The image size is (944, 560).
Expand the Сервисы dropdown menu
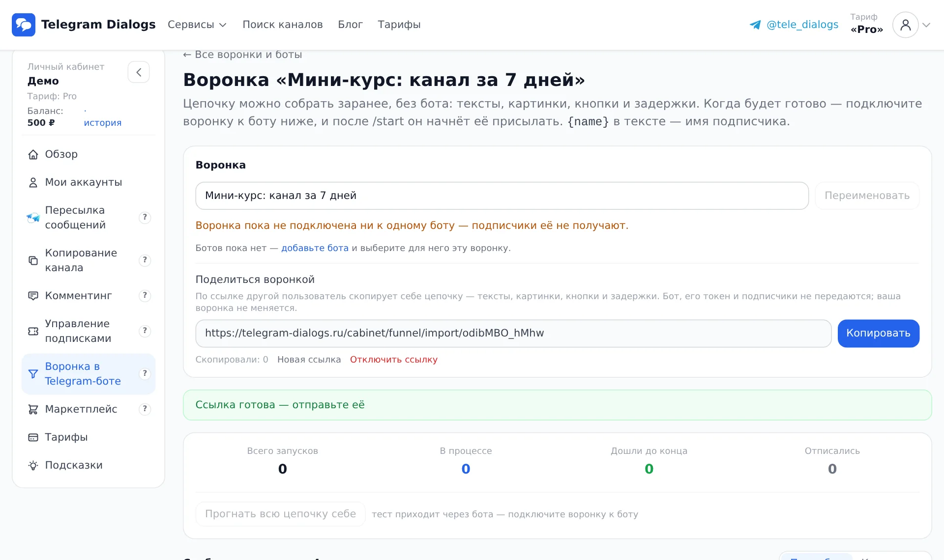[197, 25]
